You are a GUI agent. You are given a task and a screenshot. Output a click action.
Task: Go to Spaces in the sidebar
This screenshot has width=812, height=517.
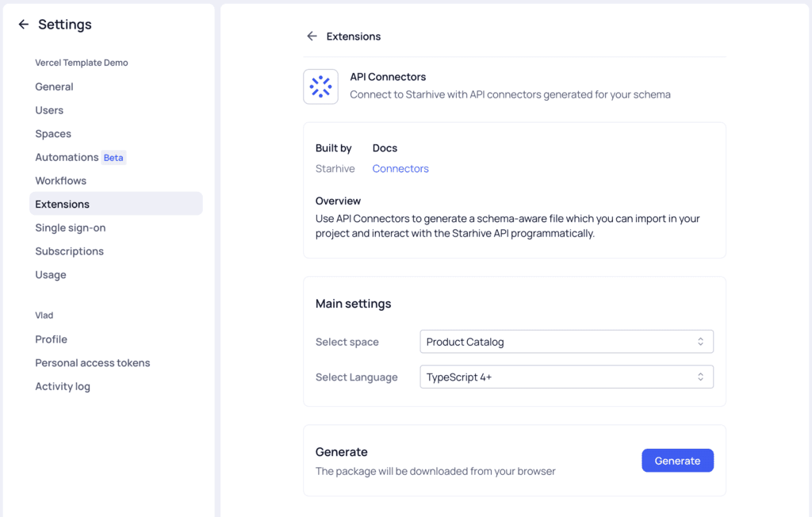(x=53, y=134)
